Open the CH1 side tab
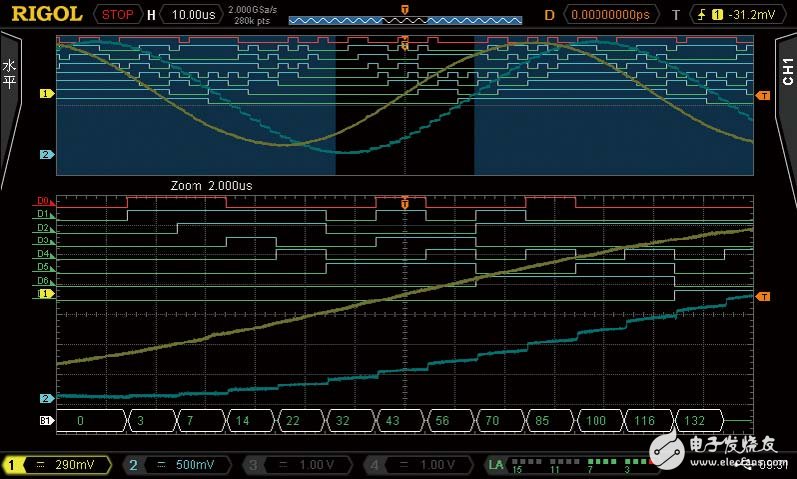 coord(785,70)
